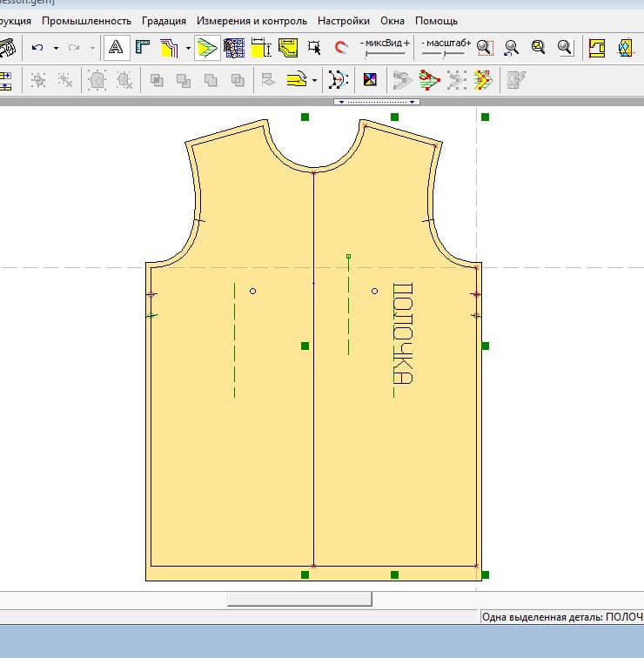Click the Undo arrow icon
Screen dimensions: 644x658
[x=37, y=48]
